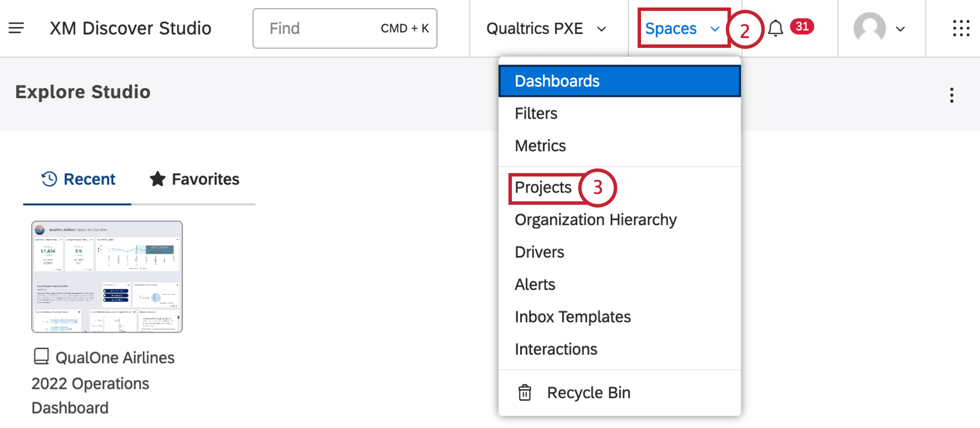Click the XM Discover Studio title
The height and width of the screenshot is (428, 980).
(x=130, y=28)
